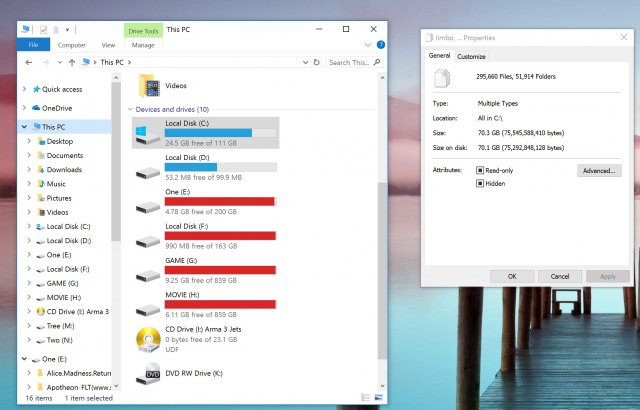640x410 pixels.
Task: Expand the Videos tree node
Action: pos(29,212)
